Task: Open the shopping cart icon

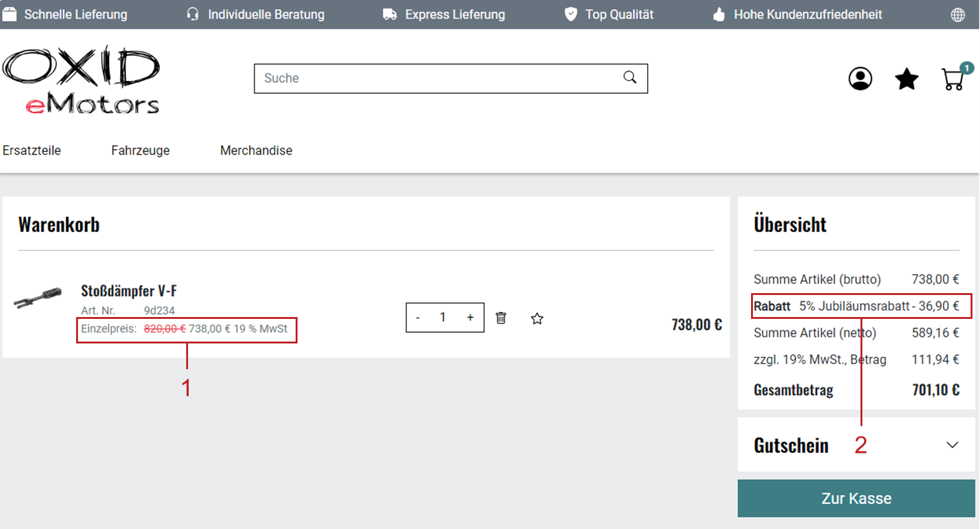Action: (953, 79)
